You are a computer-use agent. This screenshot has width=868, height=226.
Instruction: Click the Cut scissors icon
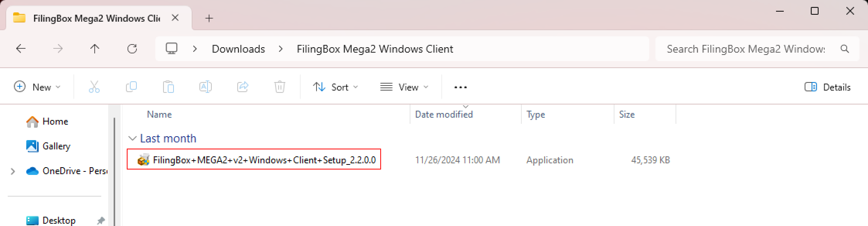tap(94, 87)
